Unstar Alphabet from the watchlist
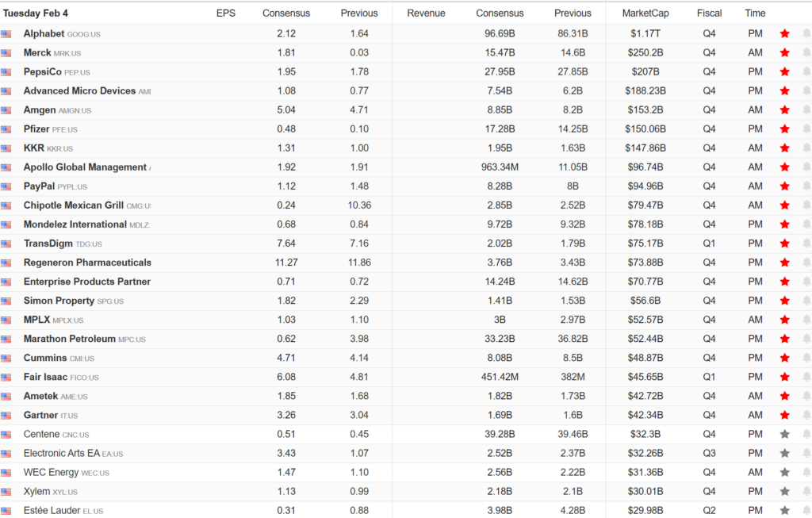The image size is (812, 518). coord(784,34)
